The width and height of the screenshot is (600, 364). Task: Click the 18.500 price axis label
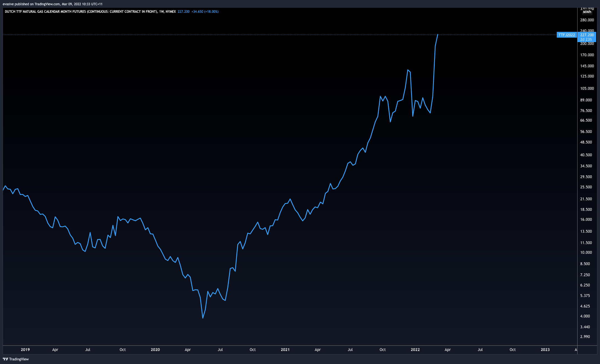click(586, 209)
